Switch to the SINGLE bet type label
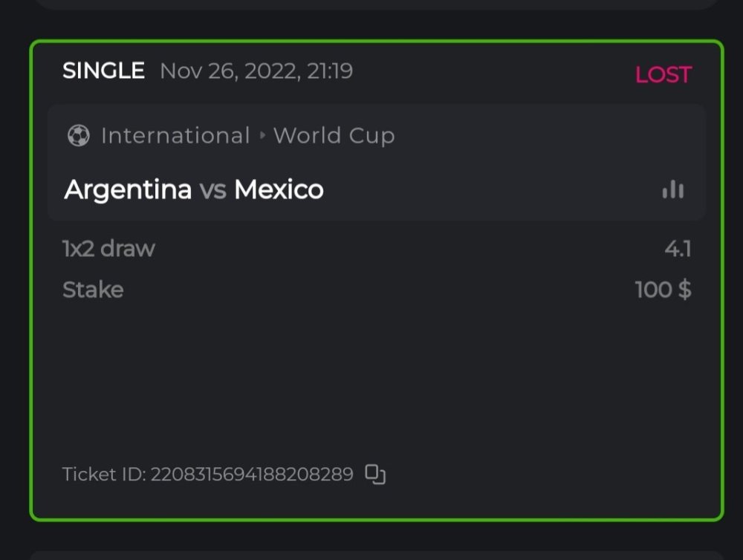Viewport: 743px width, 560px height. [x=105, y=71]
